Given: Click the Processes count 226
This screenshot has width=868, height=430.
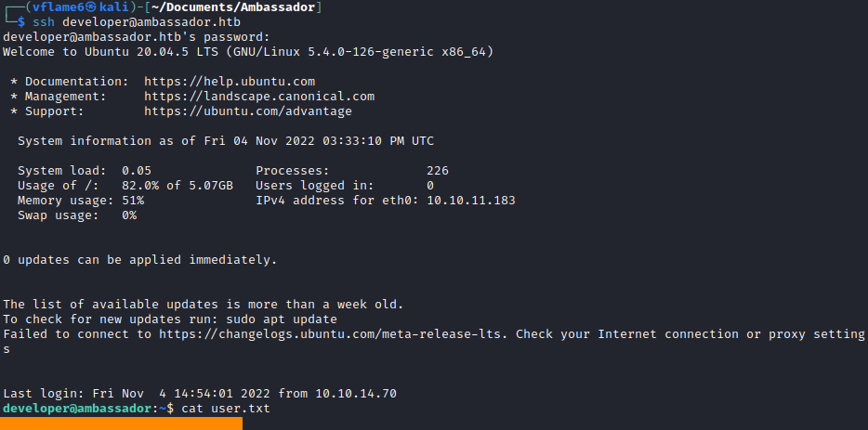Looking at the screenshot, I should pyautogui.click(x=438, y=171).
